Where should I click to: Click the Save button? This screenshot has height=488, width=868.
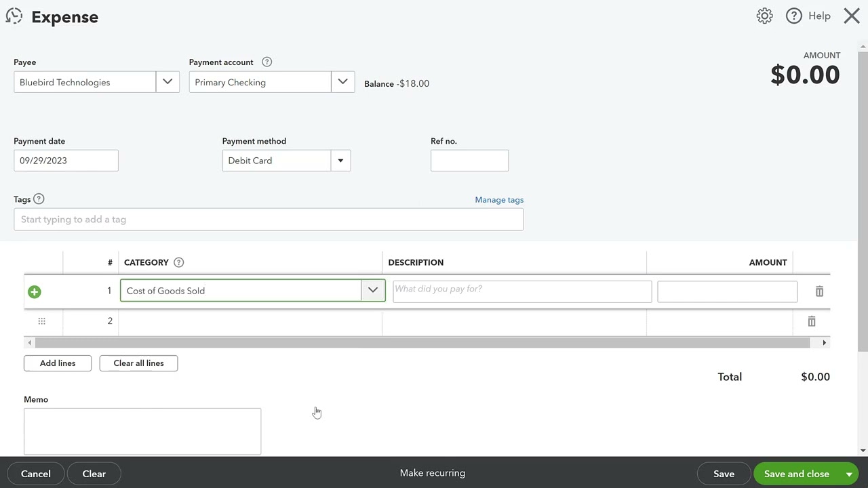point(724,474)
